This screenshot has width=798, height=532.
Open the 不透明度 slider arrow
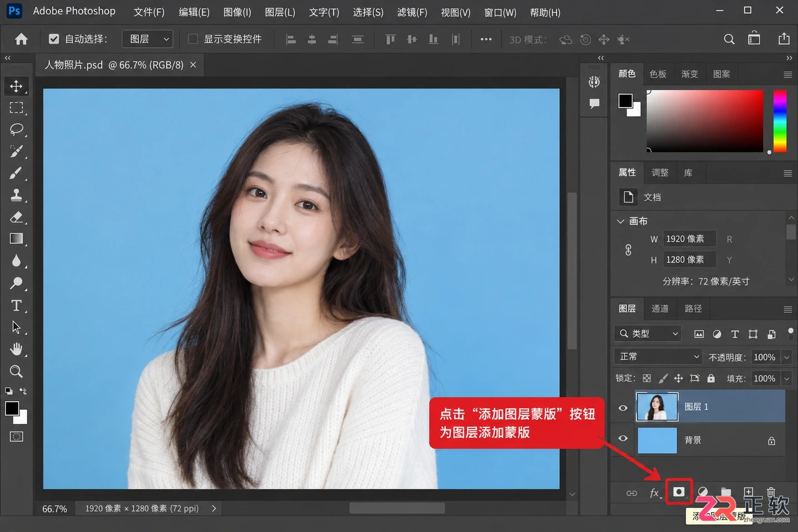tap(786, 357)
